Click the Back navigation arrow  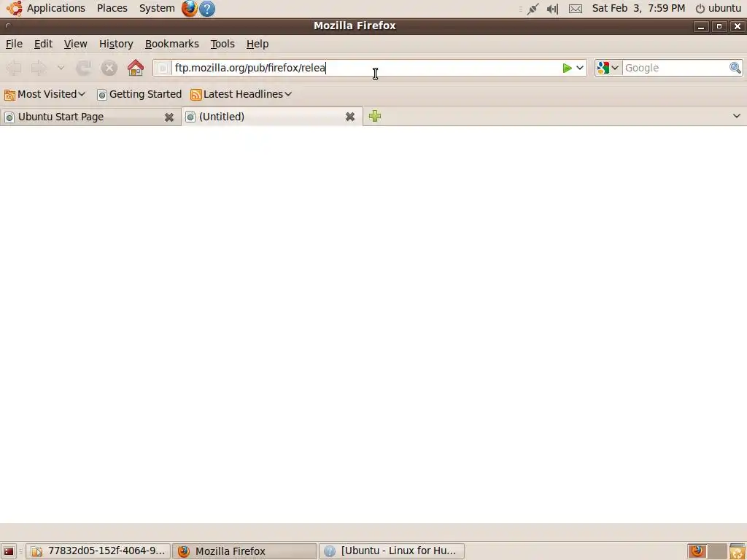(x=15, y=68)
